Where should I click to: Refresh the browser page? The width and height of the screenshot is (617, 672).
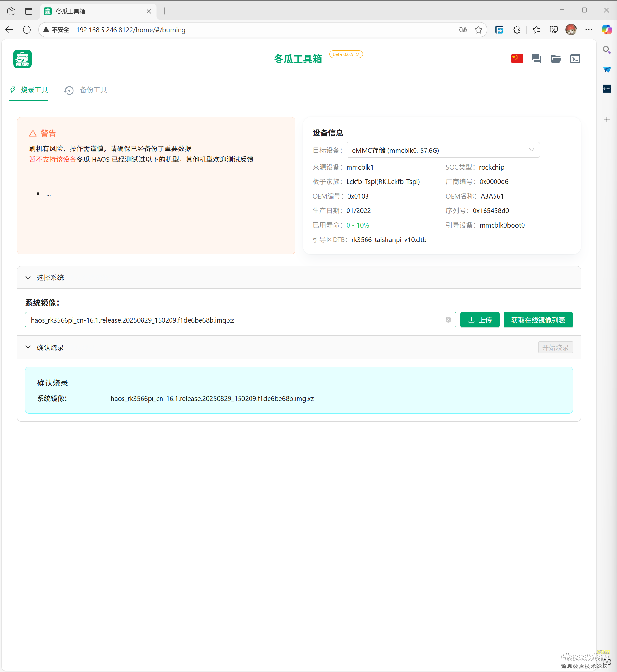coord(27,30)
